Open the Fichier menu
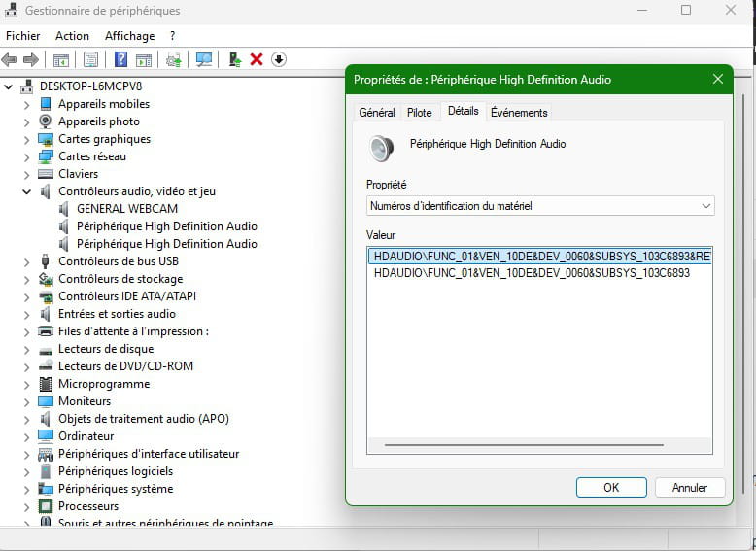 click(22, 36)
